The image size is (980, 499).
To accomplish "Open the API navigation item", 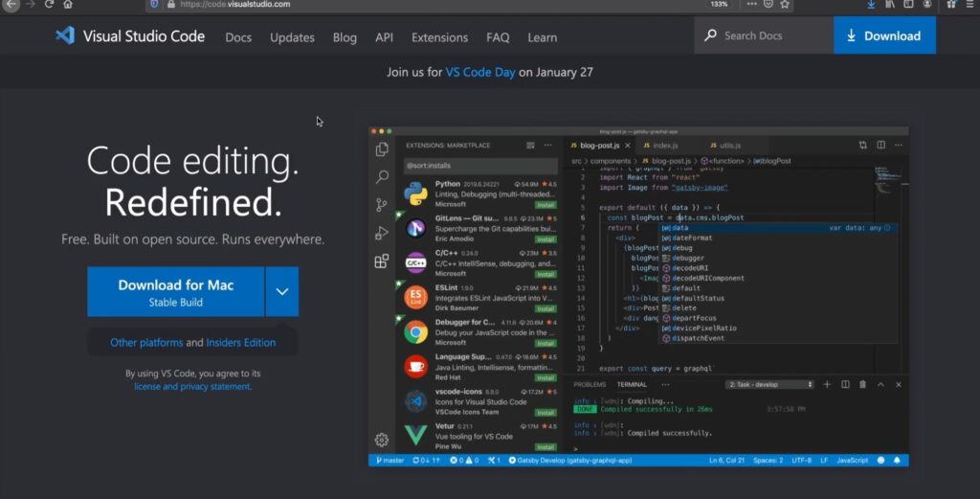I will pos(384,37).
